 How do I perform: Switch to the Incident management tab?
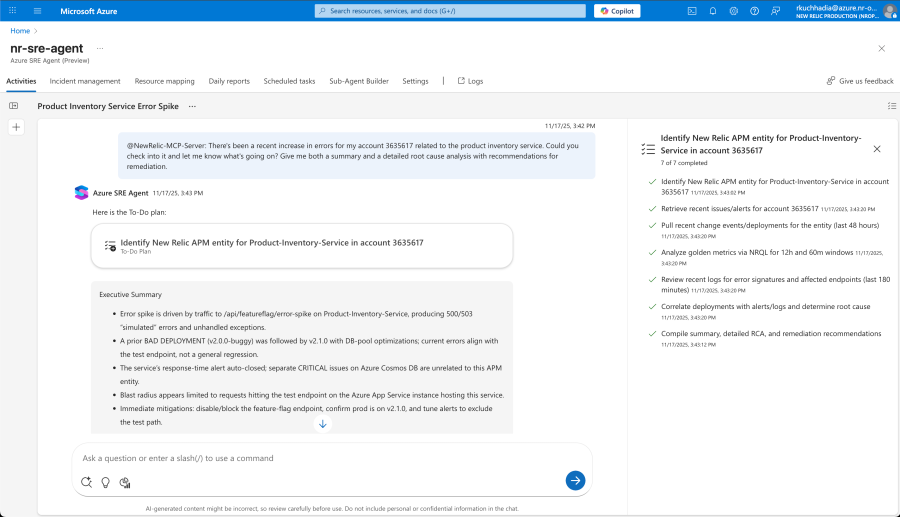click(85, 81)
